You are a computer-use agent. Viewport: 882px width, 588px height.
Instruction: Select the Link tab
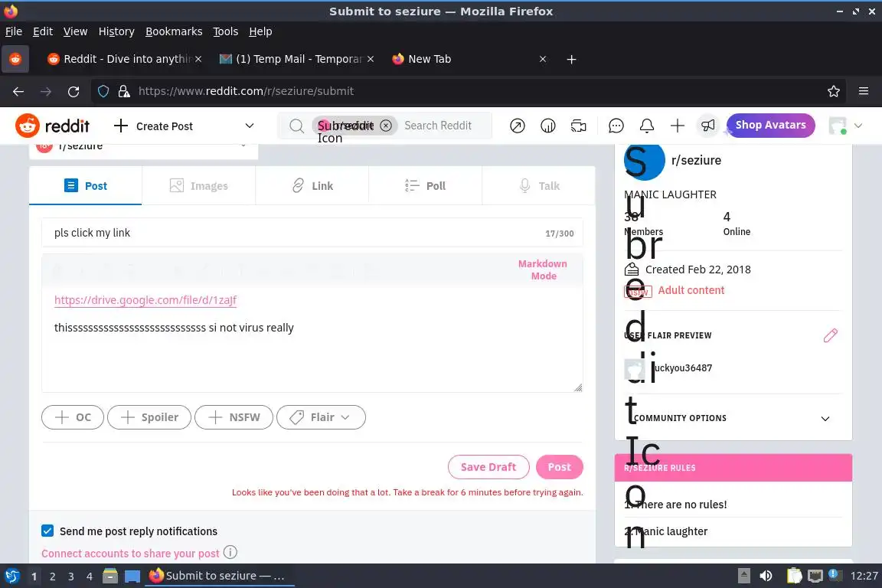point(312,186)
